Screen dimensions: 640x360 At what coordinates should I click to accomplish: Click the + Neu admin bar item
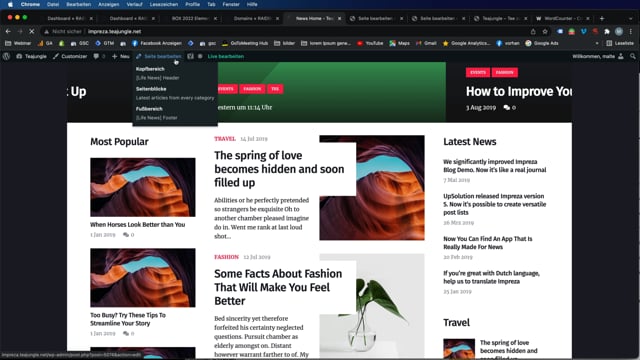pos(121,56)
